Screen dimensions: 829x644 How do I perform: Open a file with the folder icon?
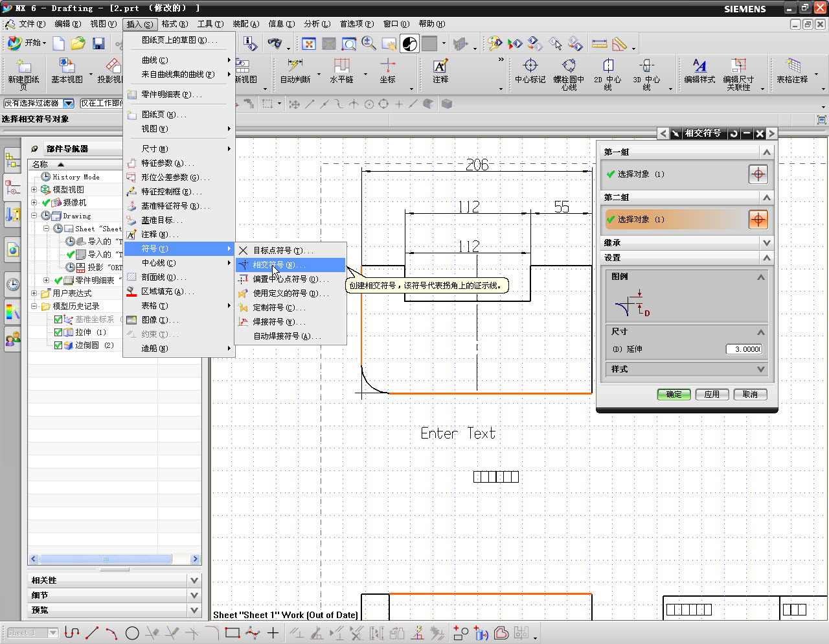[78, 43]
